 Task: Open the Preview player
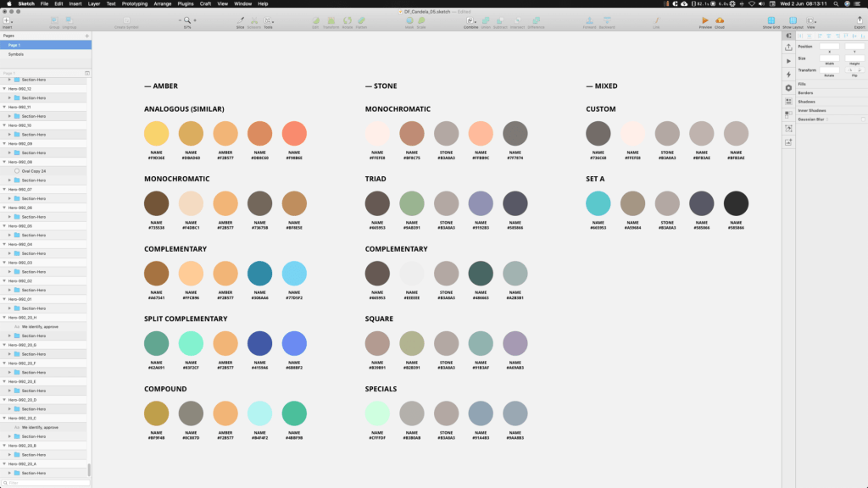pyautogui.click(x=704, y=21)
